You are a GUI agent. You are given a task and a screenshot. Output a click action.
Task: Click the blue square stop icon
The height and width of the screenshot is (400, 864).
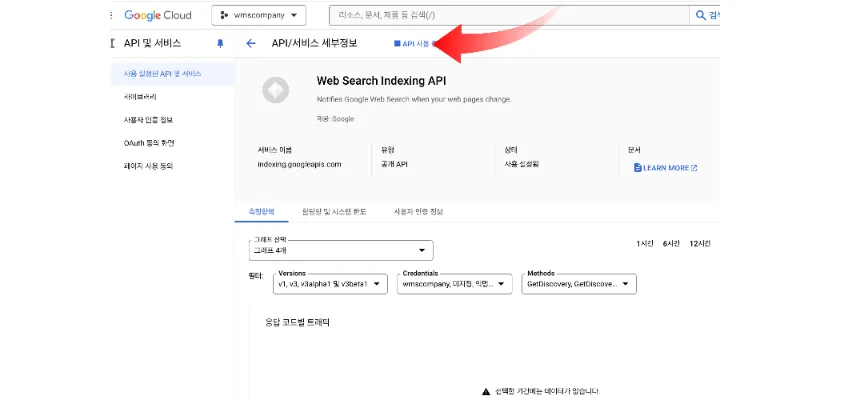[x=397, y=44]
